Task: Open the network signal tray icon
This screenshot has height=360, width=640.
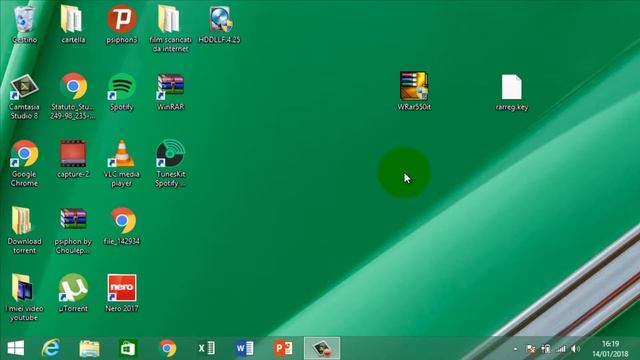Action: coord(561,349)
